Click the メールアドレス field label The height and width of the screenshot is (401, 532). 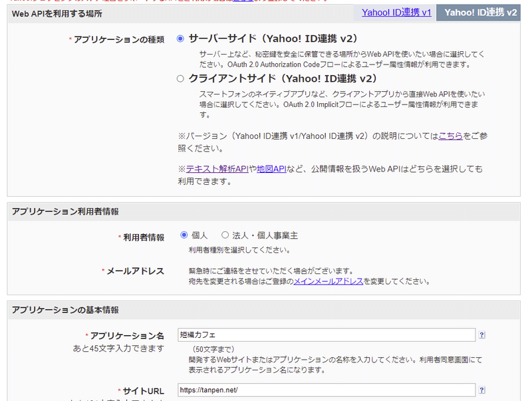(x=136, y=271)
